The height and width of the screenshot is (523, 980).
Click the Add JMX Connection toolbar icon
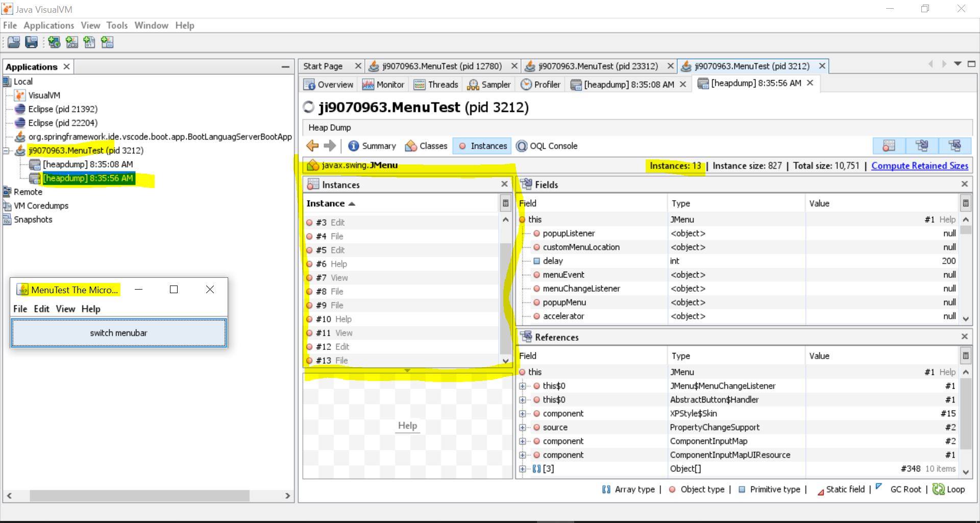72,42
